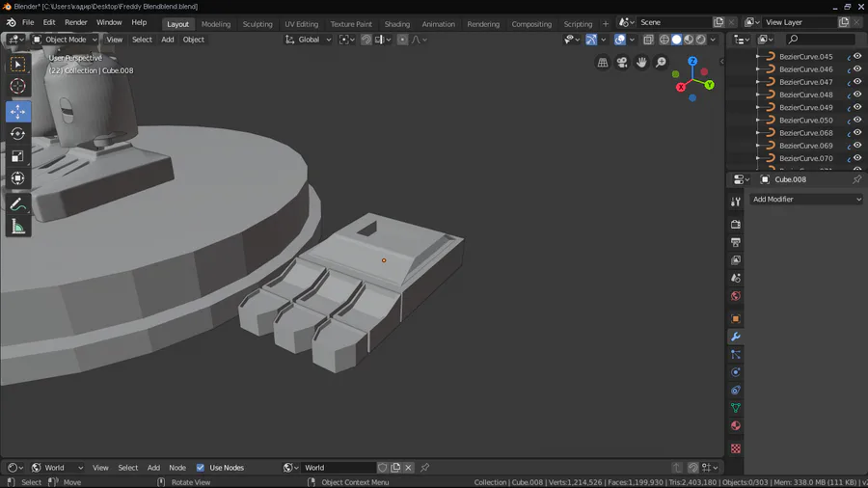Screen dimensions: 868x488
Task: Open Object Data properties tab
Action: [736, 408]
